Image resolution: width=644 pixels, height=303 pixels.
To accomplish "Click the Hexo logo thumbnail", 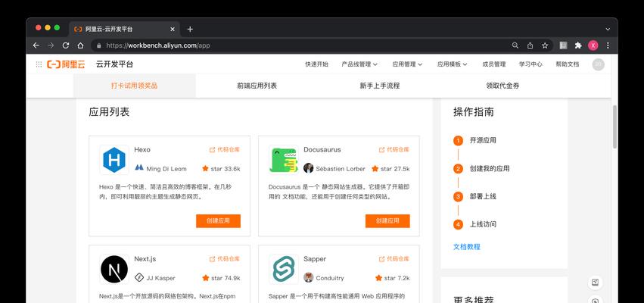I will tap(114, 160).
